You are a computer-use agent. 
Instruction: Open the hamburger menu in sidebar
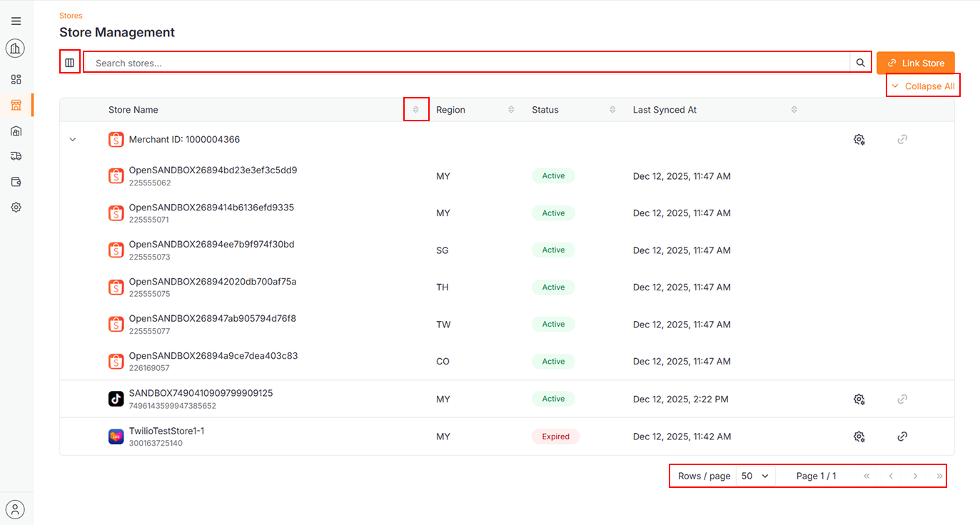[x=16, y=21]
